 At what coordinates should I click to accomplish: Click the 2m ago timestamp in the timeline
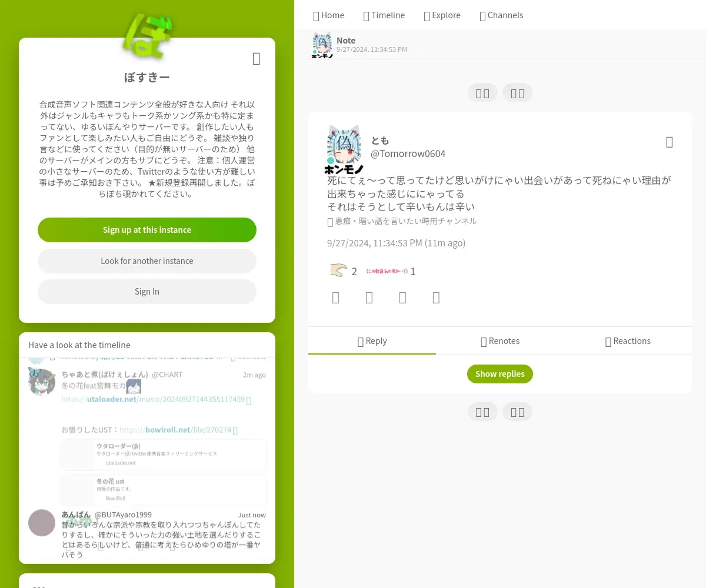point(254,375)
